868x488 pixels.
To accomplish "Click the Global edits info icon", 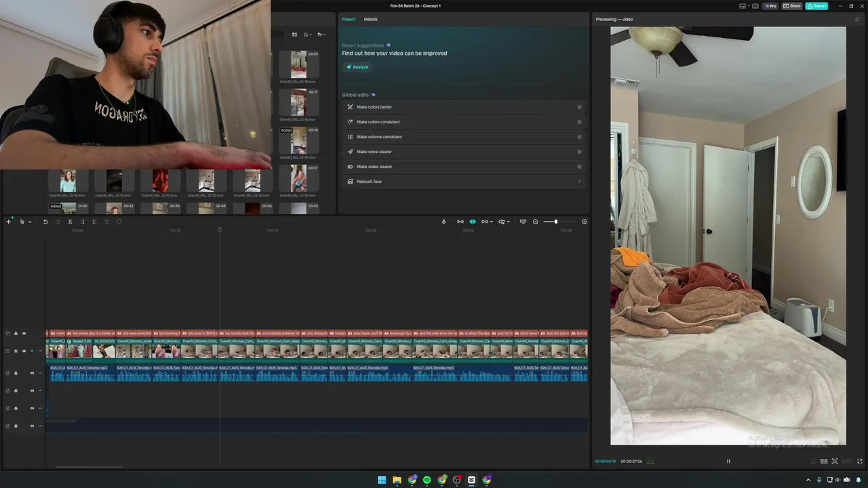I will 374,95.
